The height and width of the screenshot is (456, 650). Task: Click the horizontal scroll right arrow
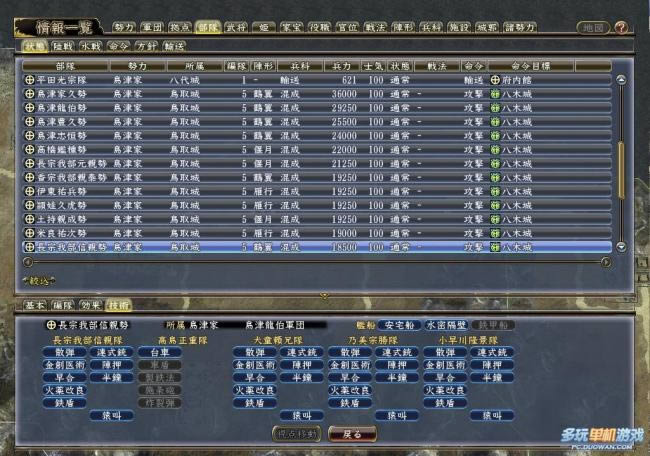click(x=606, y=262)
